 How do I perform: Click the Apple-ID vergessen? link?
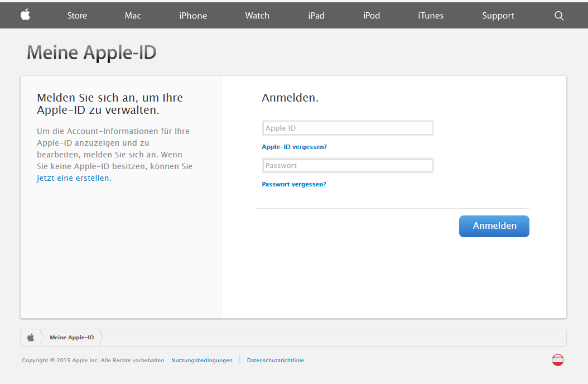[295, 147]
